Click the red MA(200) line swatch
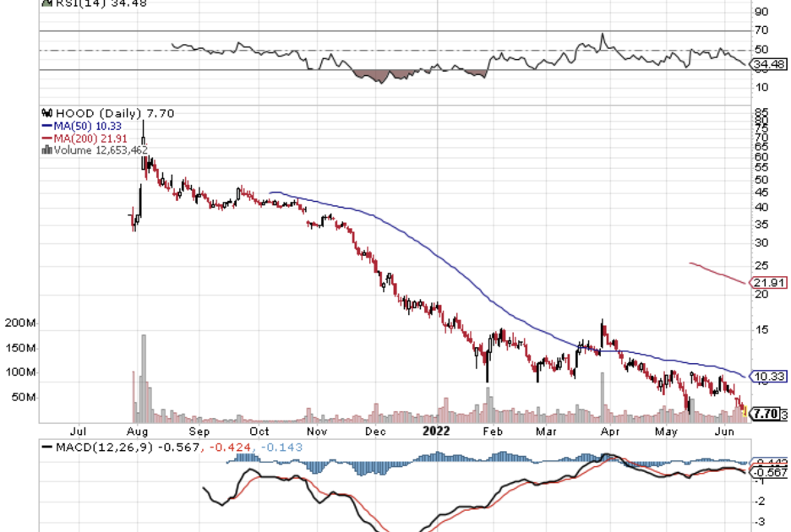The height and width of the screenshot is (532, 791). pyautogui.click(x=46, y=138)
